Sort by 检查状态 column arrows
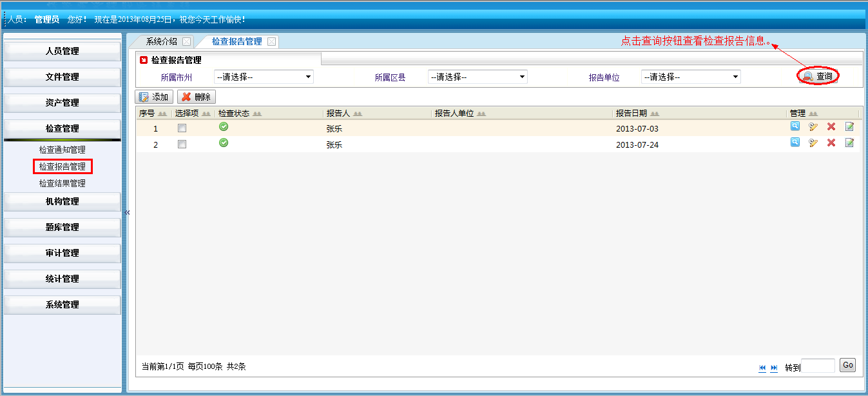Screen dimensions: 868x396 click(x=257, y=114)
